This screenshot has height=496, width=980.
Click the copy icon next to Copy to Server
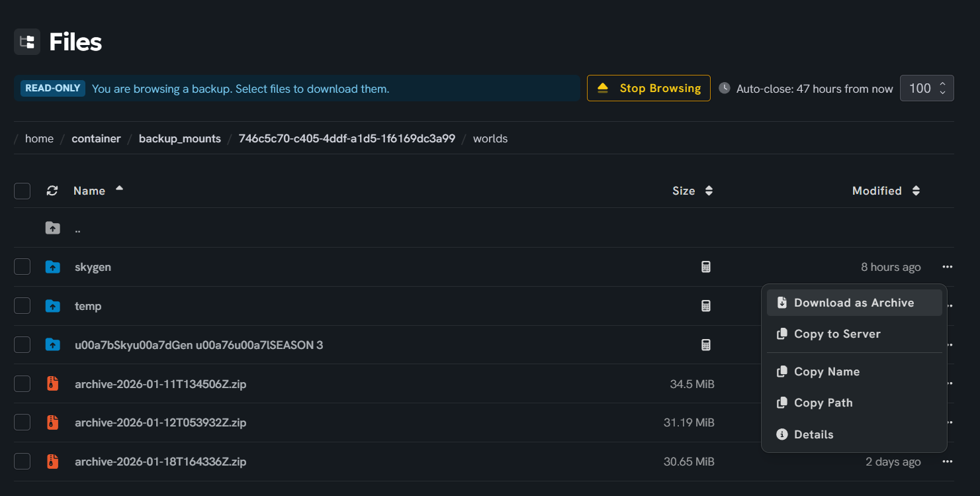click(782, 334)
